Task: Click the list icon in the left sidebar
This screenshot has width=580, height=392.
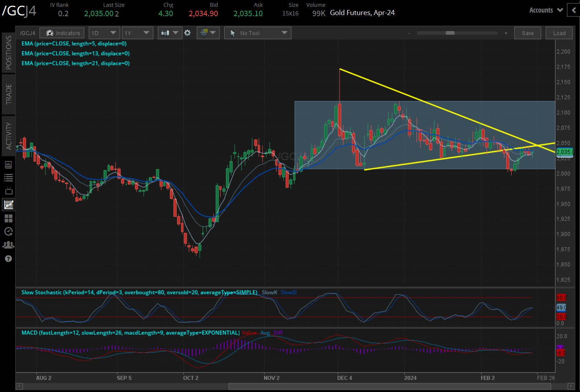Action: click(x=8, y=177)
